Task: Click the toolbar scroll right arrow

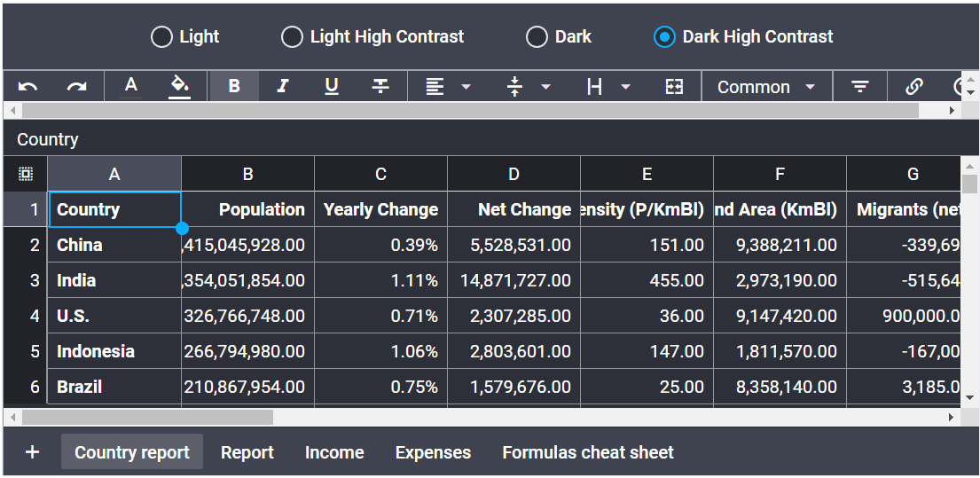Action: pyautogui.click(x=952, y=111)
